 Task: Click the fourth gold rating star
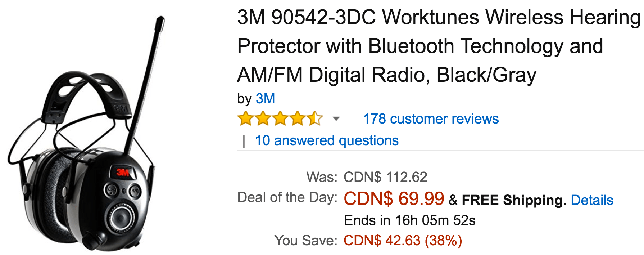click(x=298, y=118)
